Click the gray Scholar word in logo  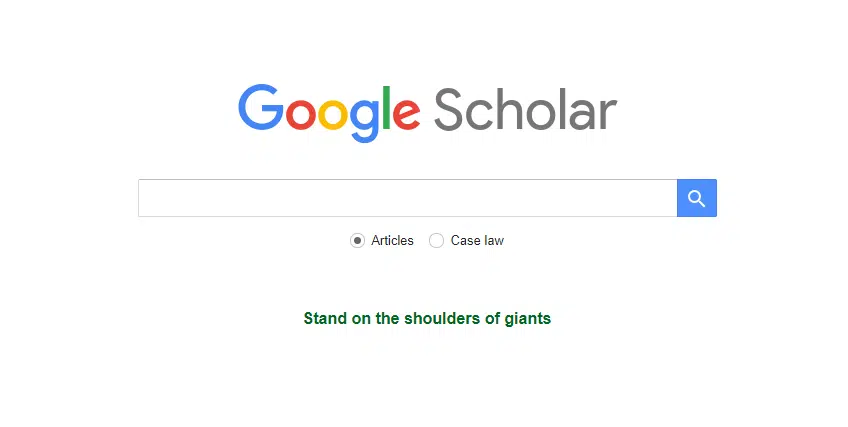click(x=525, y=110)
